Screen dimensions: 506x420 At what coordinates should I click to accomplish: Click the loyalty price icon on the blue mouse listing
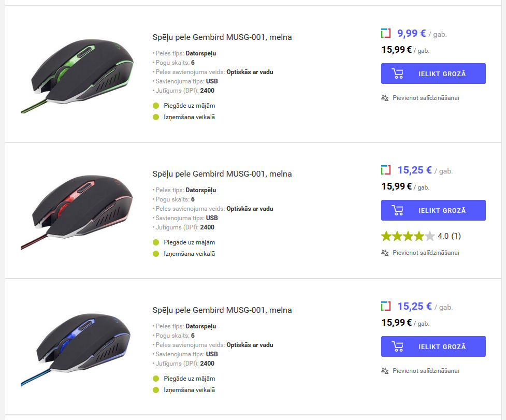[385, 306]
